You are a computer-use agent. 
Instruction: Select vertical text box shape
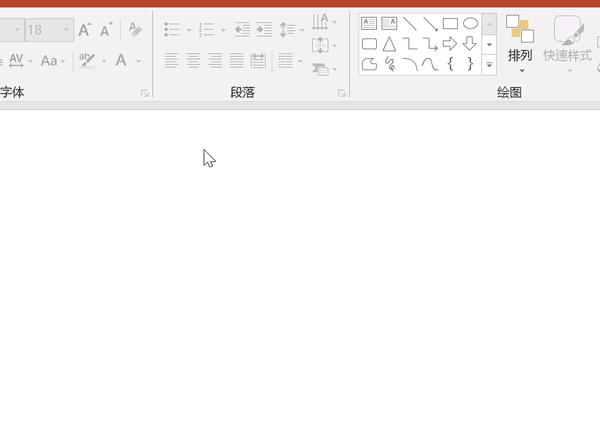point(389,23)
